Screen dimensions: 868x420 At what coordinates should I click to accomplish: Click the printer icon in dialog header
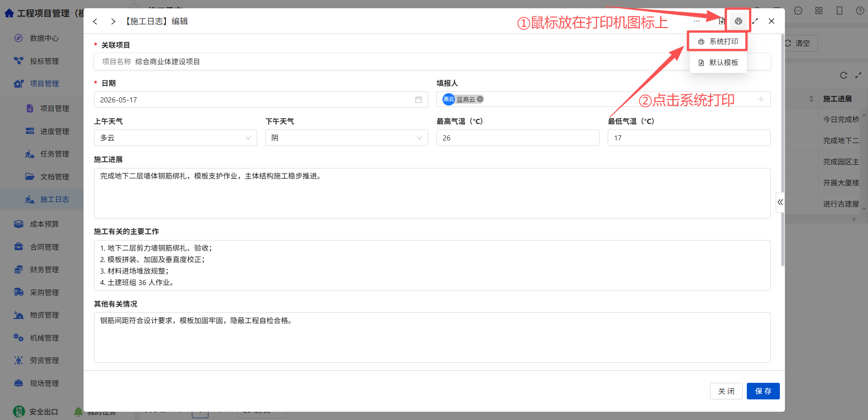738,21
